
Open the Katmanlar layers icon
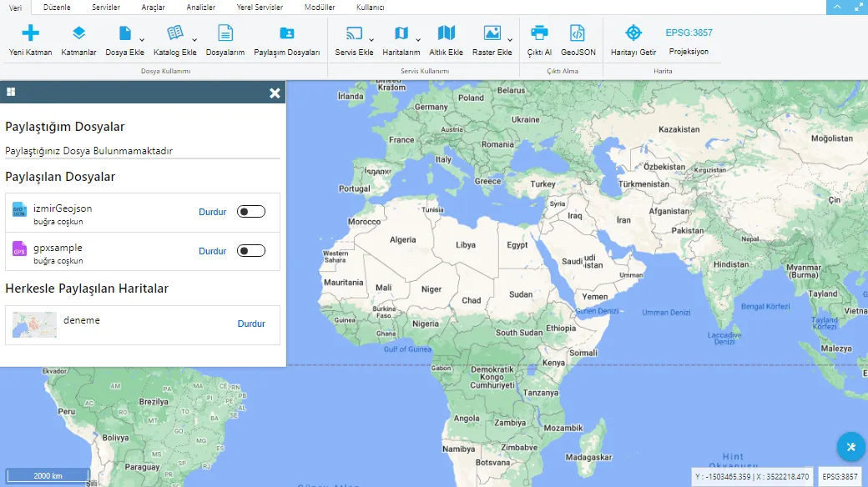78,33
